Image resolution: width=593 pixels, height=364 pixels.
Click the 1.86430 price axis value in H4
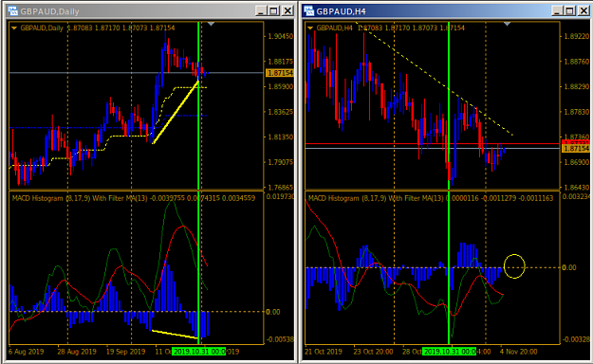(x=576, y=188)
